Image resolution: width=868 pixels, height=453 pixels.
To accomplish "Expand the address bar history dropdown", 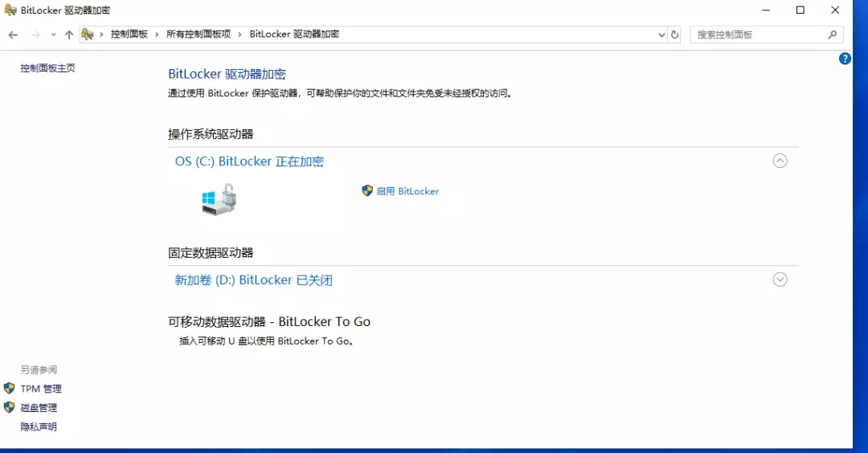I will [x=661, y=35].
